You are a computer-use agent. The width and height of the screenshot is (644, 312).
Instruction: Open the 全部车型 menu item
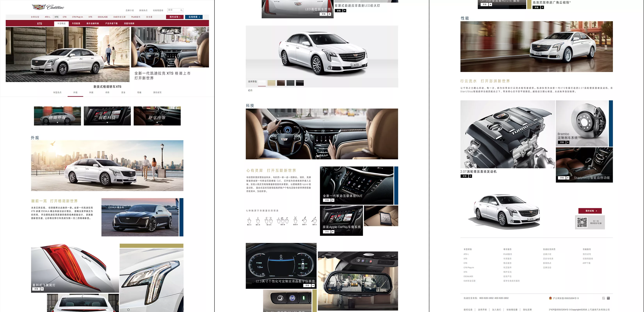[x=35, y=17]
